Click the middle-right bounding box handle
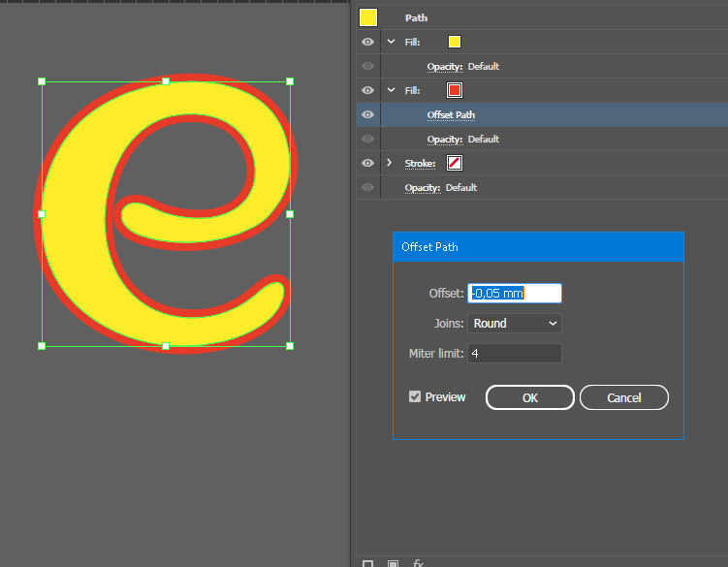This screenshot has width=728, height=567. 290,214
